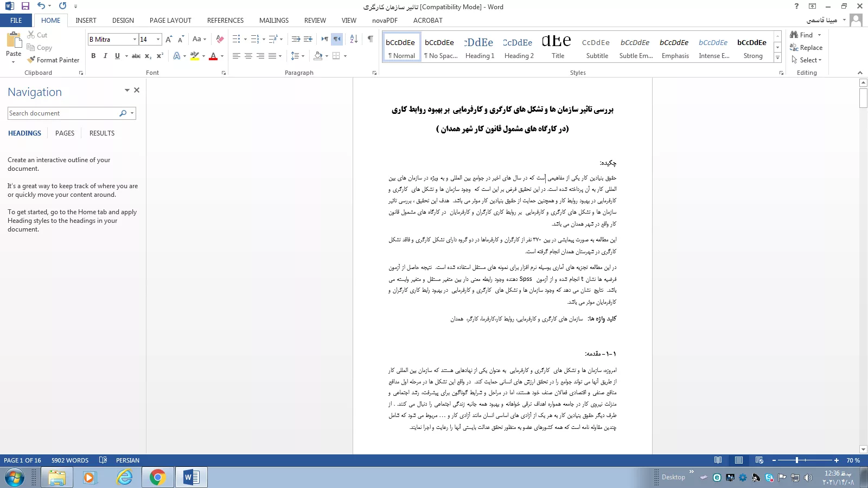Click the Paste clipboard icon
This screenshot has height=488, width=868.
point(14,41)
